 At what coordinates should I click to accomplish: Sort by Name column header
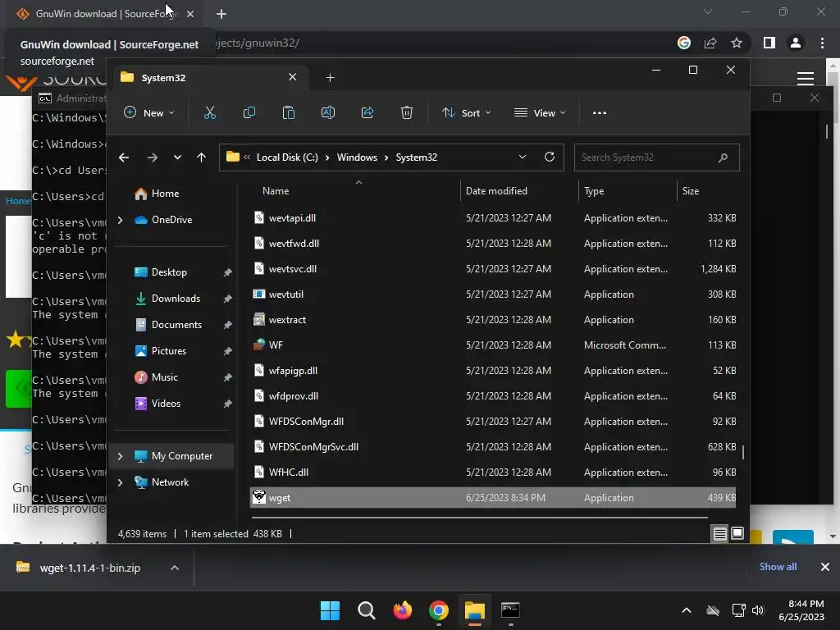point(276,191)
